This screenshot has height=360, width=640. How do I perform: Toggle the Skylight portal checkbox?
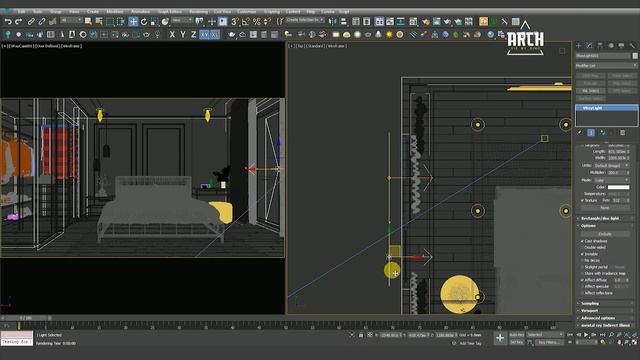(582, 267)
